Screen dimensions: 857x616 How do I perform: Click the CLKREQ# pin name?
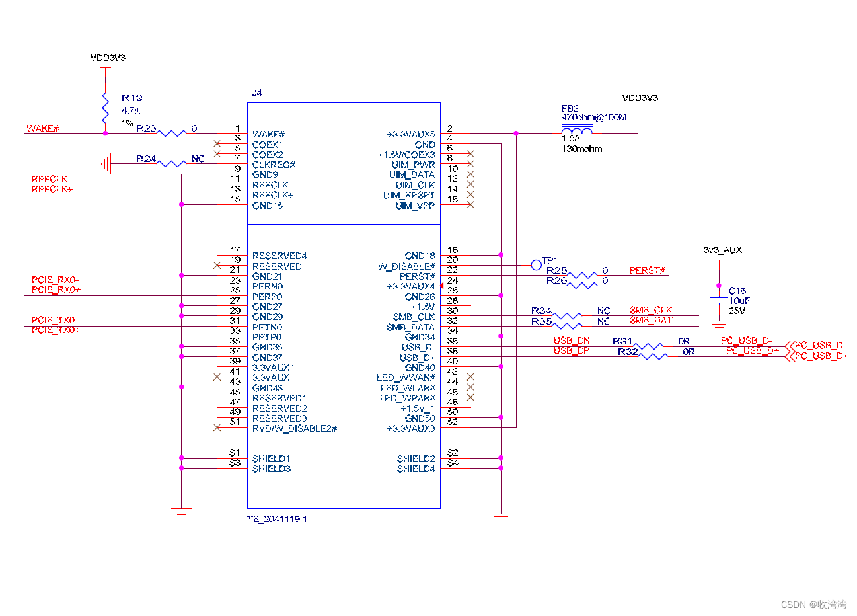pos(274,165)
